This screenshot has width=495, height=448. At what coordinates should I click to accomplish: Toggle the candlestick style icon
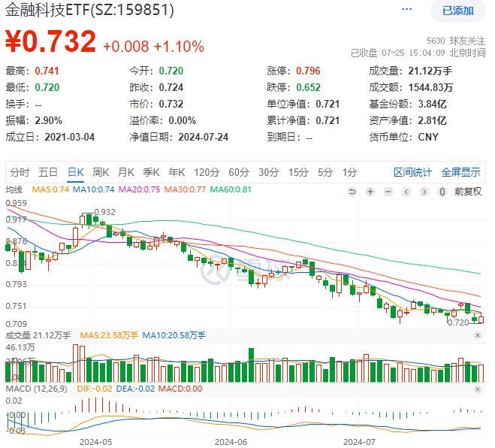[x=442, y=192]
